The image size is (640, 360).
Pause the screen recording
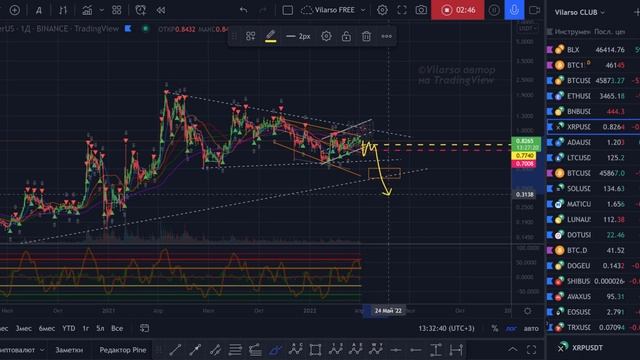[x=494, y=10]
